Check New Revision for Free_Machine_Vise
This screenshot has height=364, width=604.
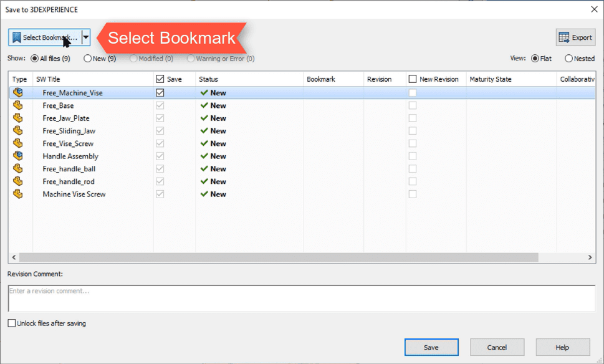[413, 92]
